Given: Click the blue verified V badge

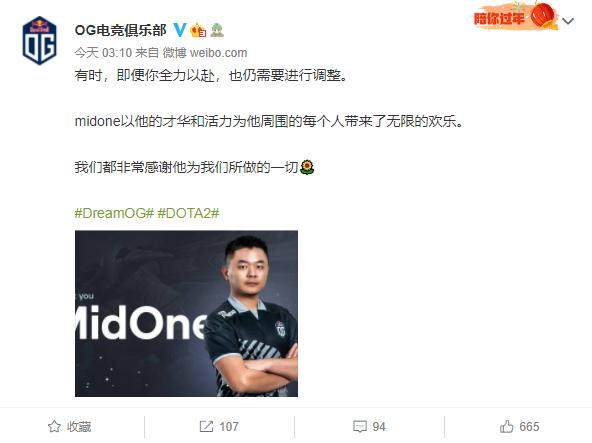Looking at the screenshot, I should pos(180,29).
